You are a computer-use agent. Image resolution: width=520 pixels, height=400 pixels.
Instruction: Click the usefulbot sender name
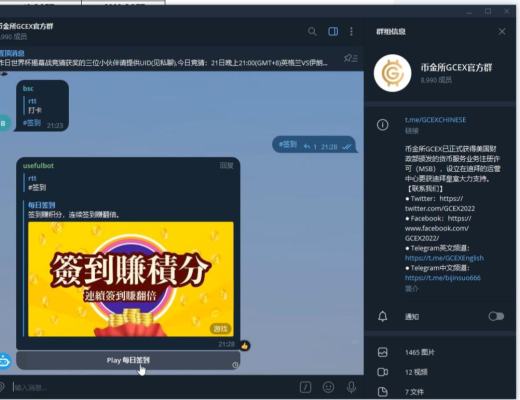click(x=38, y=166)
